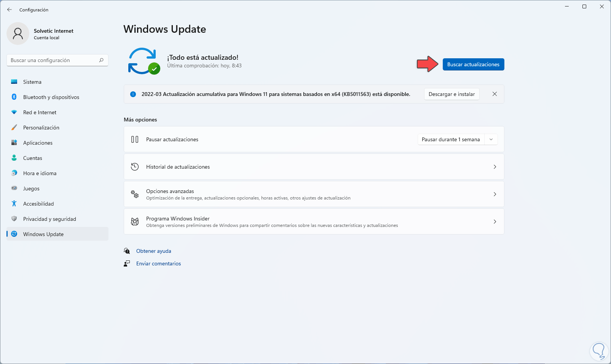Select Accesibilidad in the sidebar
611x364 pixels.
click(x=57, y=204)
